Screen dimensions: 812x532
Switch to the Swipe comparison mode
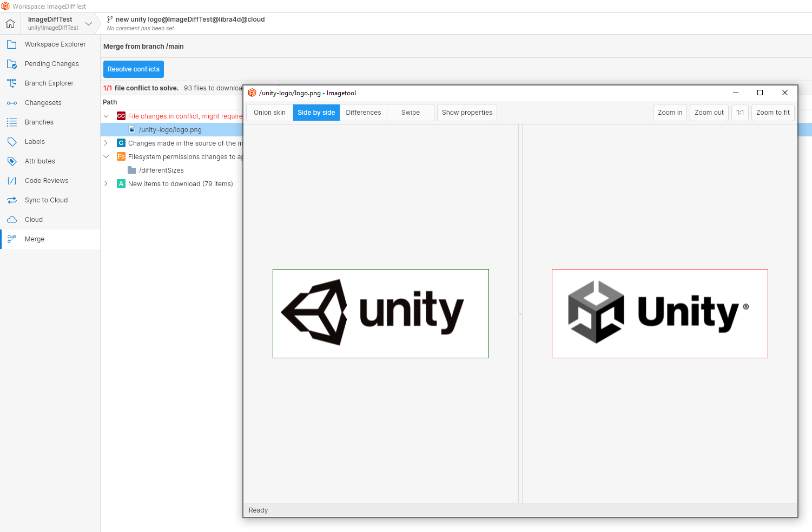[410, 112]
